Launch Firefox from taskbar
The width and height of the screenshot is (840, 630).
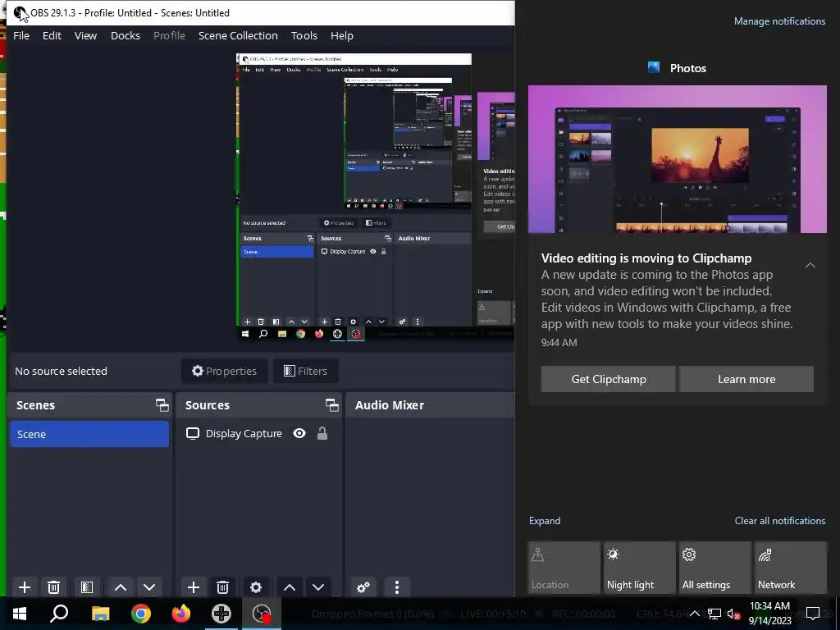pyautogui.click(x=181, y=614)
